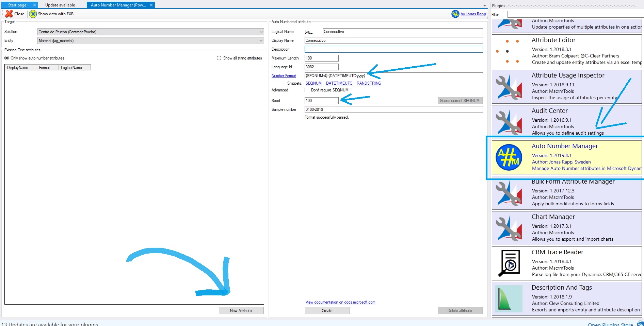Focus the Display Name field
The height and width of the screenshot is (326, 644).
click(x=393, y=40)
